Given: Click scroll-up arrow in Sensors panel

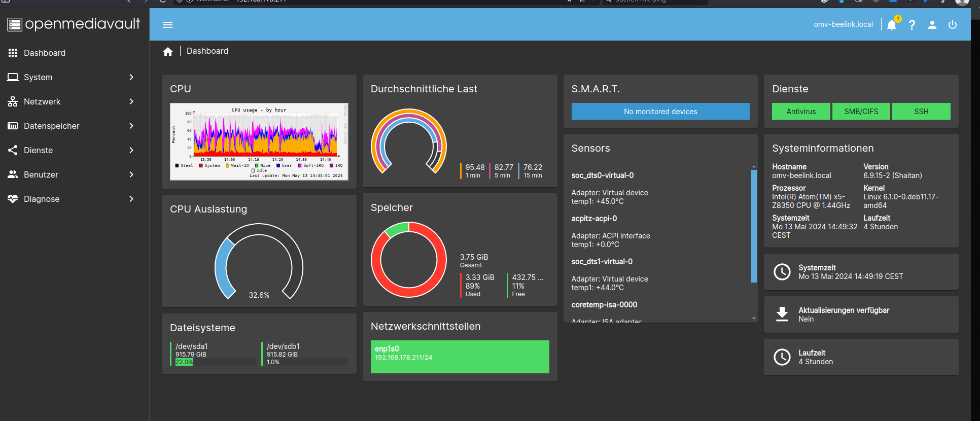Looking at the screenshot, I should (x=754, y=166).
